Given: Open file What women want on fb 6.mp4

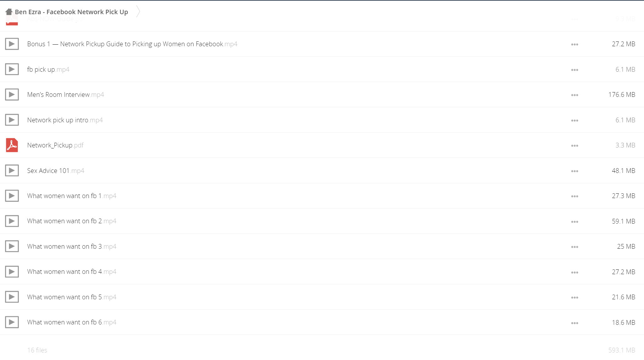Looking at the screenshot, I should point(72,322).
